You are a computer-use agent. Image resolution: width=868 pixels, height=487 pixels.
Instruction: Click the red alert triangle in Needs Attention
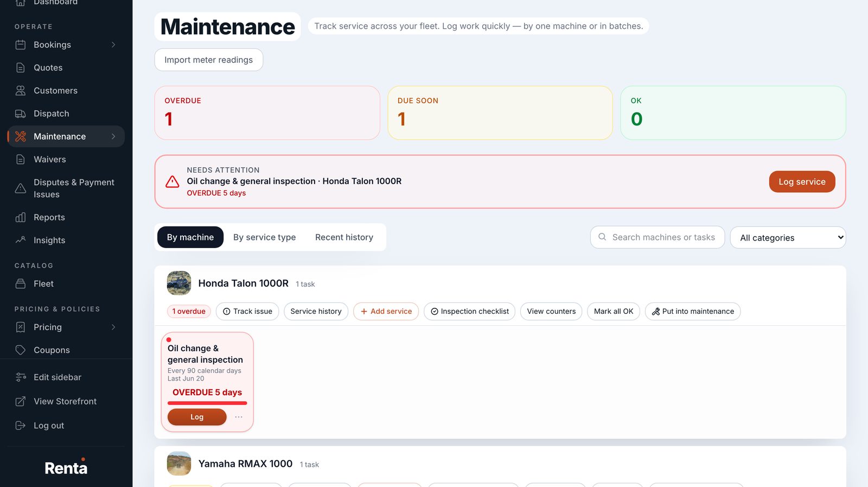point(173,182)
